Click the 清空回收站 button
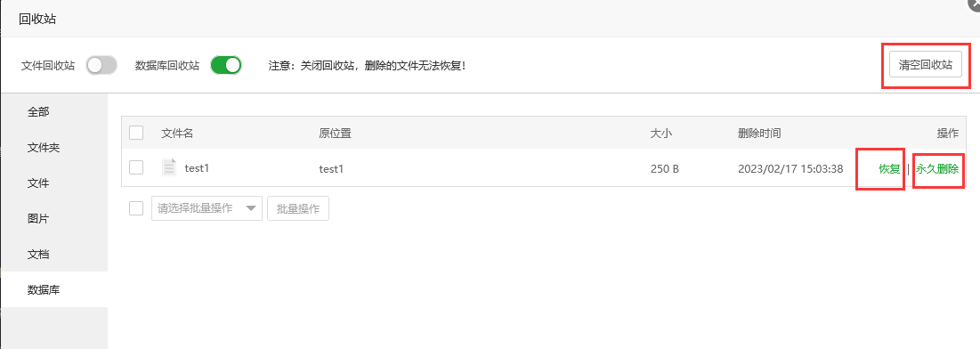980x349 pixels. point(926,64)
